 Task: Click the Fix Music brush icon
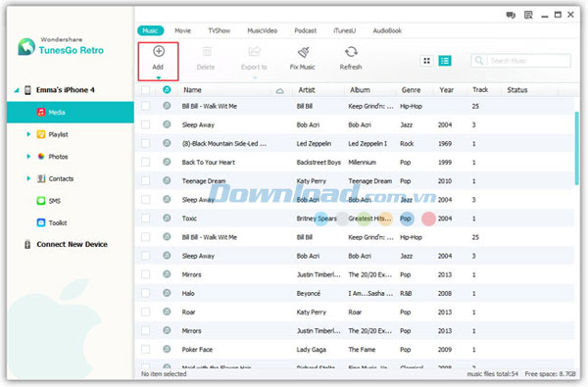(303, 52)
